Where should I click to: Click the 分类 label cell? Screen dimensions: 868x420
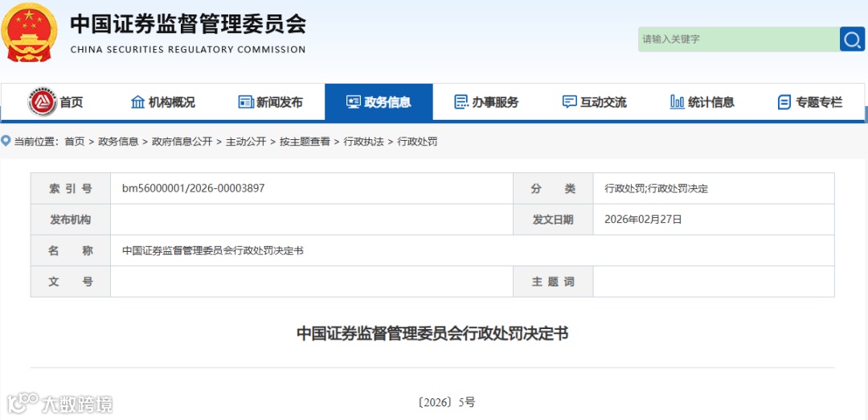pyautogui.click(x=553, y=188)
